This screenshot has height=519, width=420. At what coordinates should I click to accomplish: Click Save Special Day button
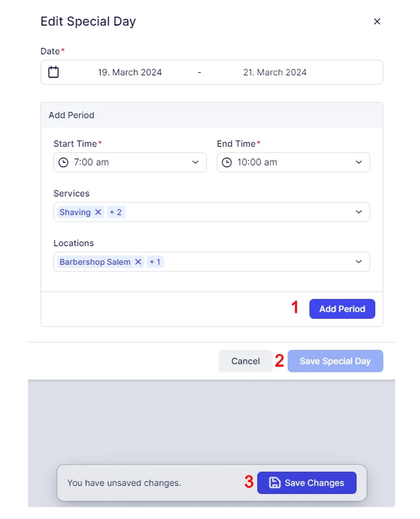tap(335, 361)
